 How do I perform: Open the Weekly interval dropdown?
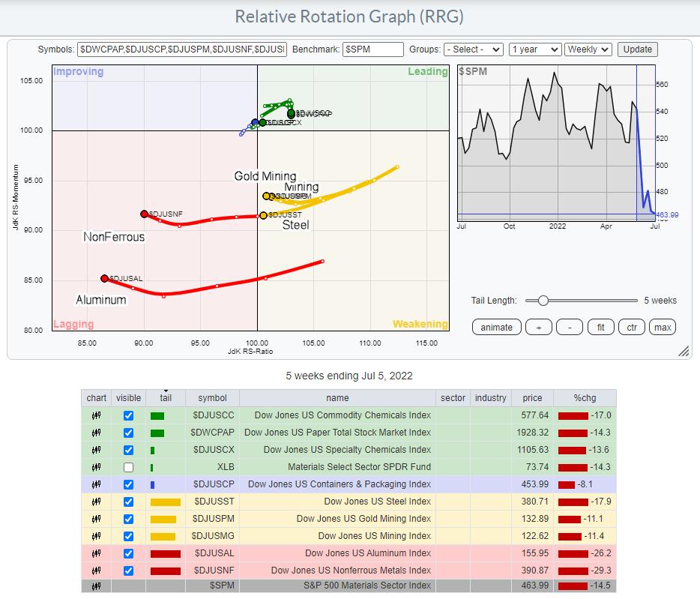(x=588, y=49)
